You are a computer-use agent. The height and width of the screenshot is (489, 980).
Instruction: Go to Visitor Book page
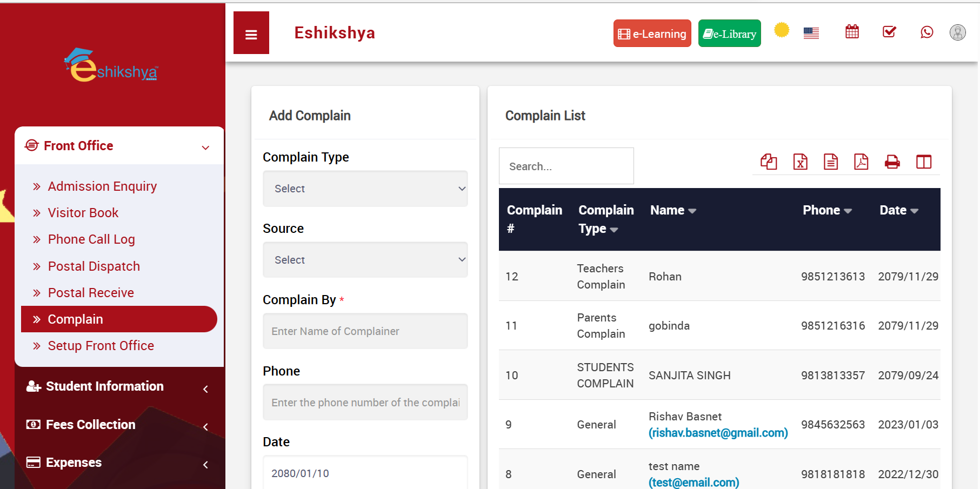click(83, 213)
